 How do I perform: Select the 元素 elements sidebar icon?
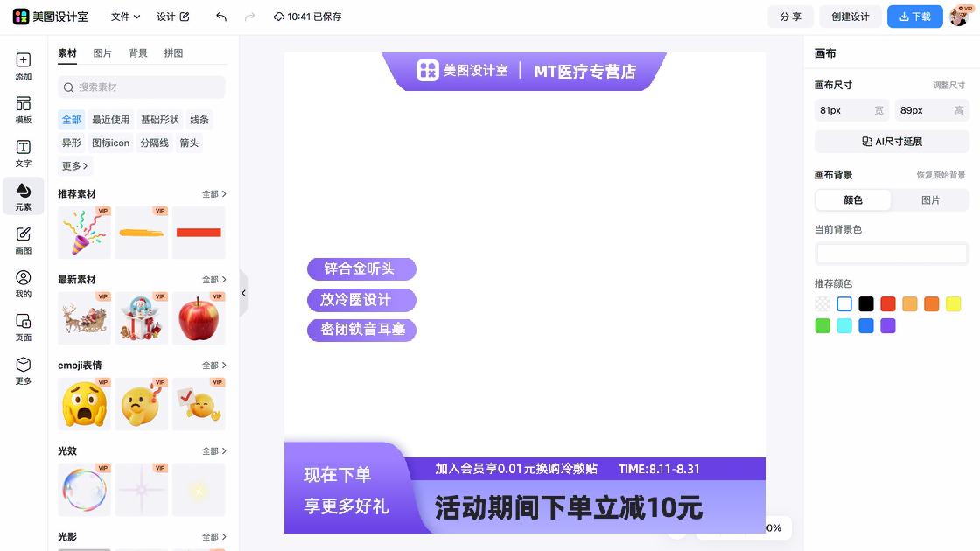[23, 196]
